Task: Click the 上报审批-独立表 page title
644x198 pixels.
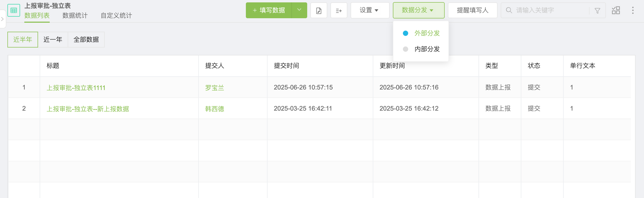Action: (x=48, y=6)
